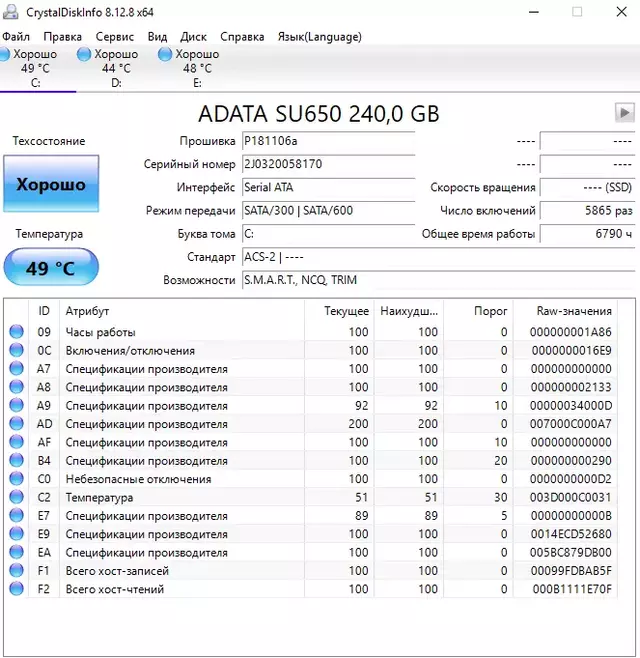This screenshot has width=640, height=658.
Task: Click the ADATA SU650 240,0 GB title
Action: click(x=319, y=114)
